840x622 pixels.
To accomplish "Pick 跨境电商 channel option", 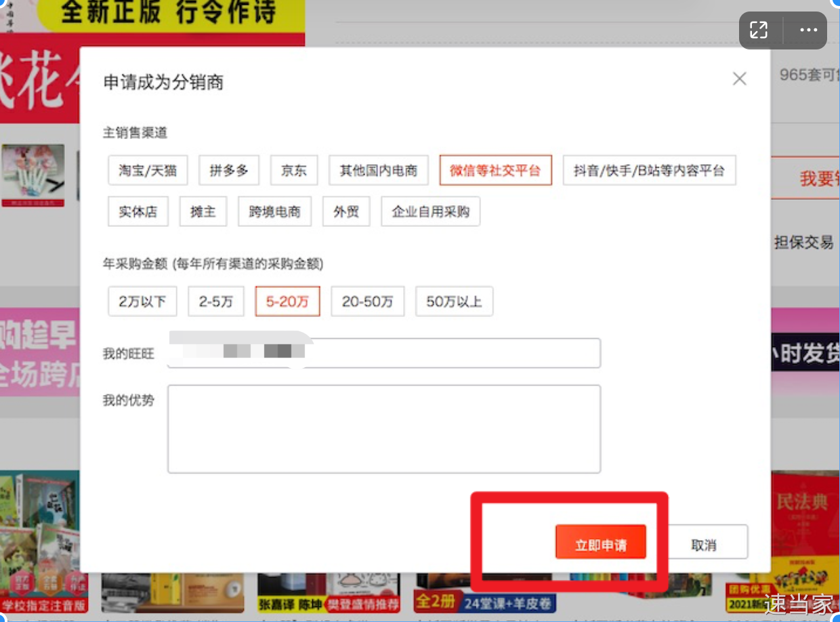I will (274, 211).
